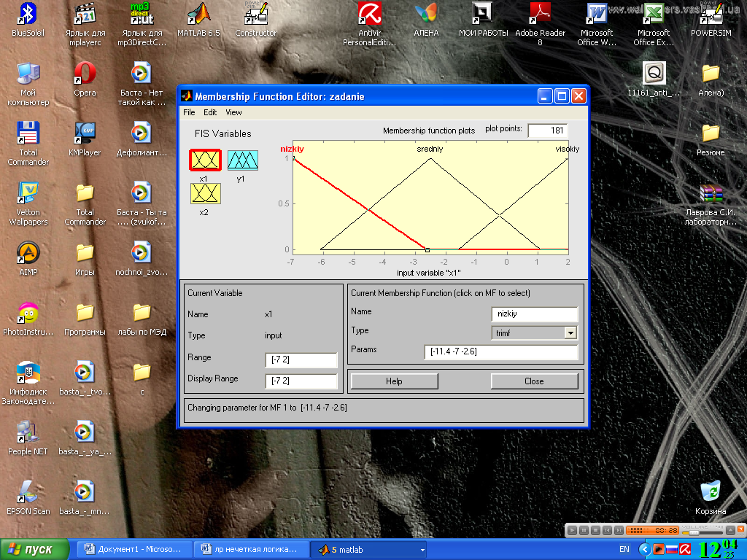Open the View menu
The width and height of the screenshot is (747, 560).
pyautogui.click(x=233, y=112)
